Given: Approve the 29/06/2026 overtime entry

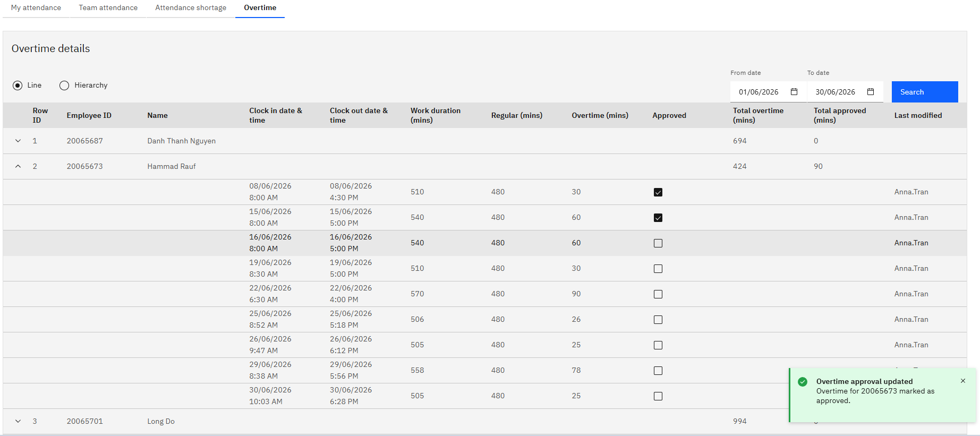Looking at the screenshot, I should point(658,371).
